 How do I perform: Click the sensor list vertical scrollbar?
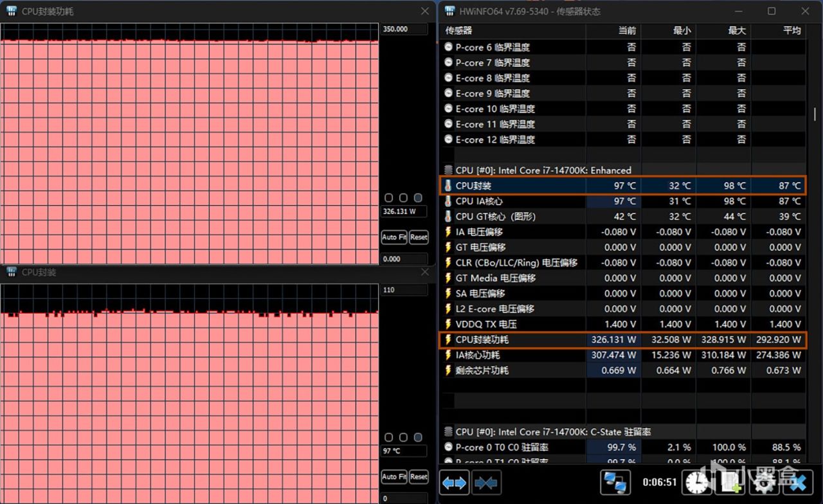click(814, 113)
